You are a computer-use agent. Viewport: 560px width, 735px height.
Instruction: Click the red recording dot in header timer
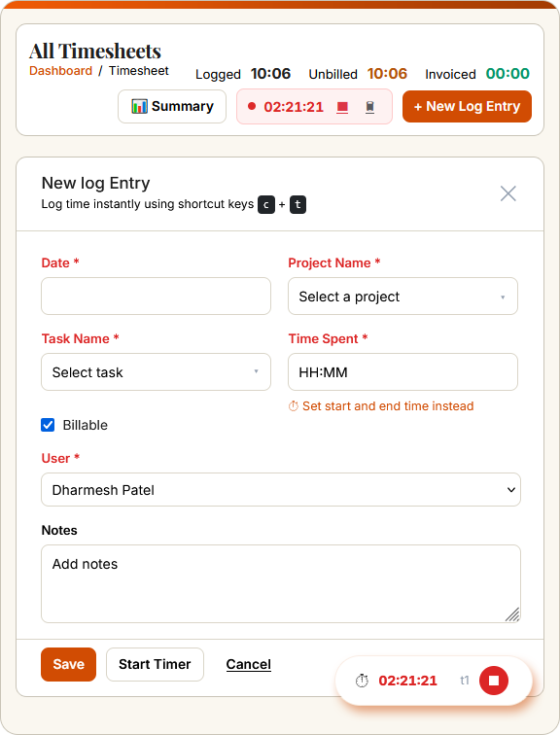[x=252, y=106]
